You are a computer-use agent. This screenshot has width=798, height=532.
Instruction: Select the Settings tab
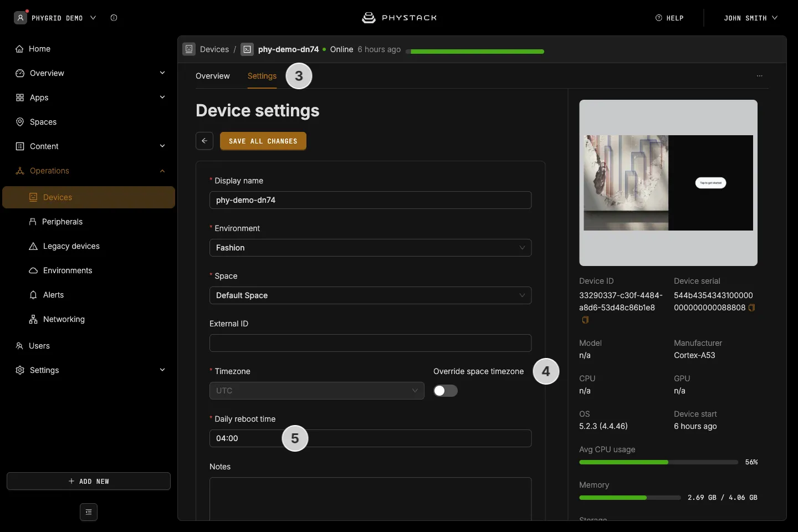tap(262, 76)
